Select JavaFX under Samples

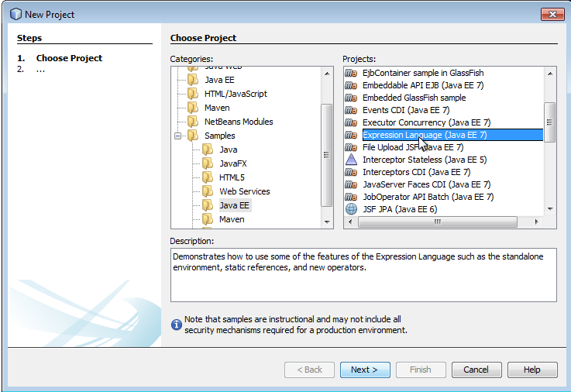pos(232,163)
